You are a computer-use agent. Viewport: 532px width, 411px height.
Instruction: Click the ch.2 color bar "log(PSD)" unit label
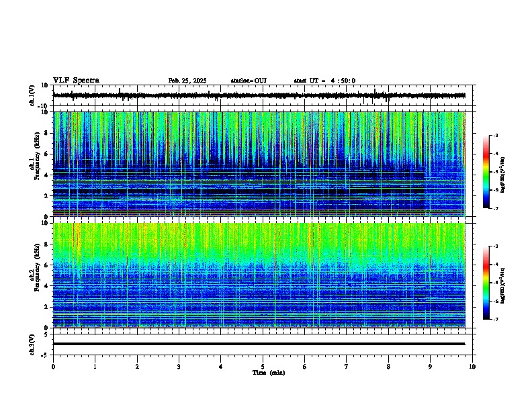[x=503, y=286]
